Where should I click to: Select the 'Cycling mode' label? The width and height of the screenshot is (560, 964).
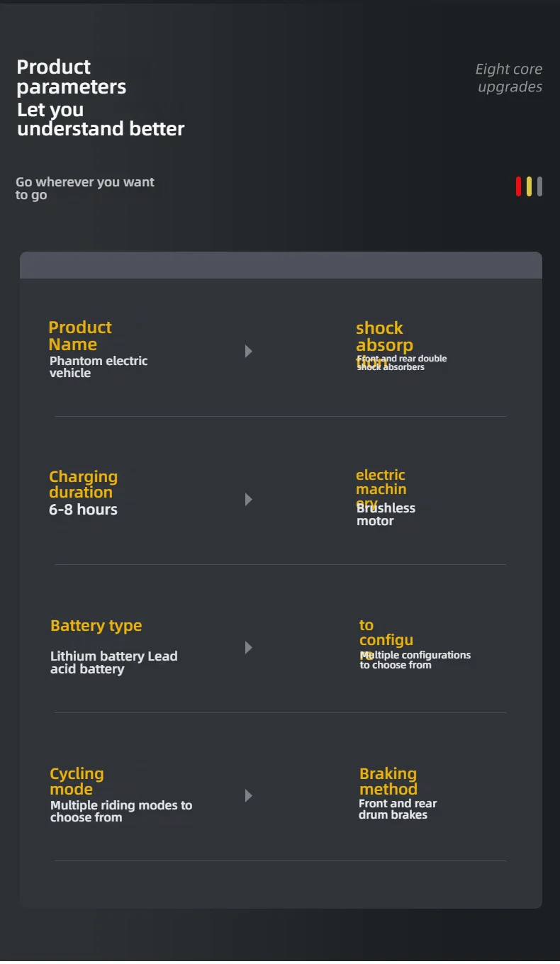(x=77, y=781)
